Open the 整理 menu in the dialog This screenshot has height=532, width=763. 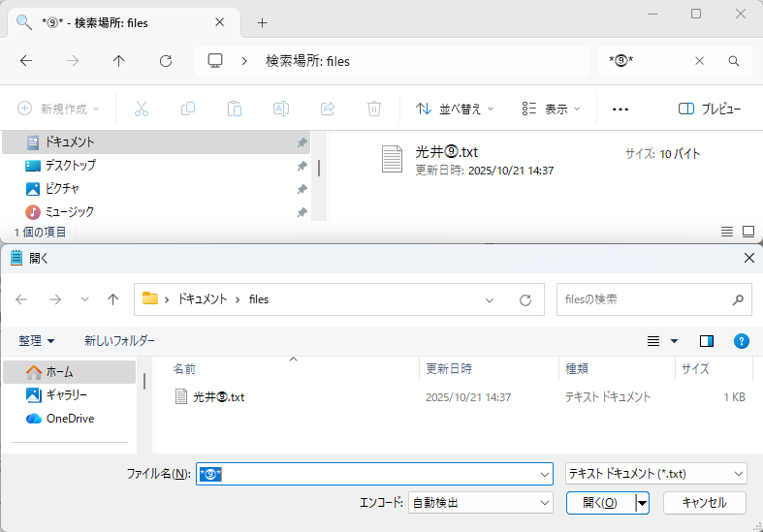36,341
